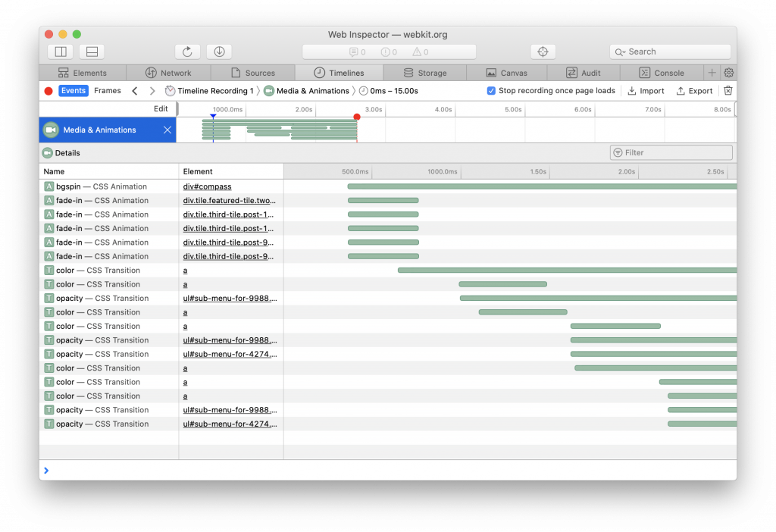Switch to the Frames tab

108,90
